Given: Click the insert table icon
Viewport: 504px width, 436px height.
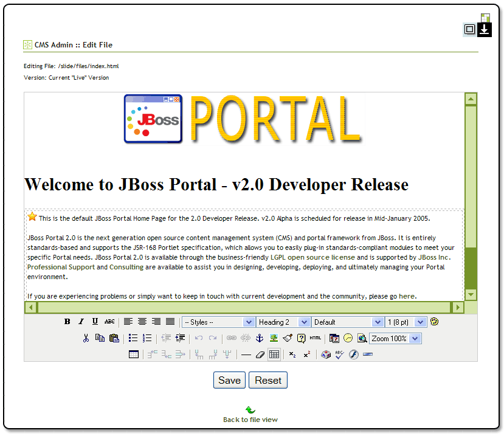Looking at the screenshot, I should coord(134,355).
